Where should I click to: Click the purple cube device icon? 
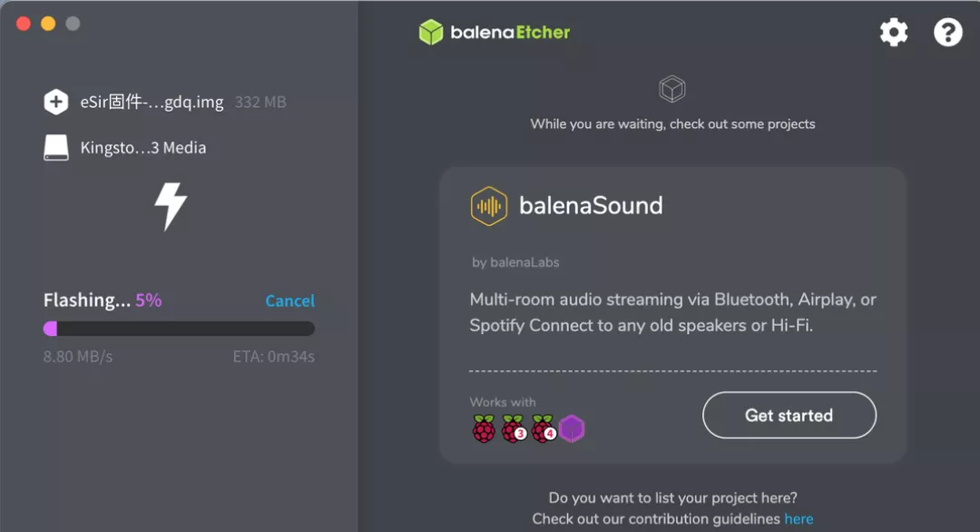pos(572,429)
